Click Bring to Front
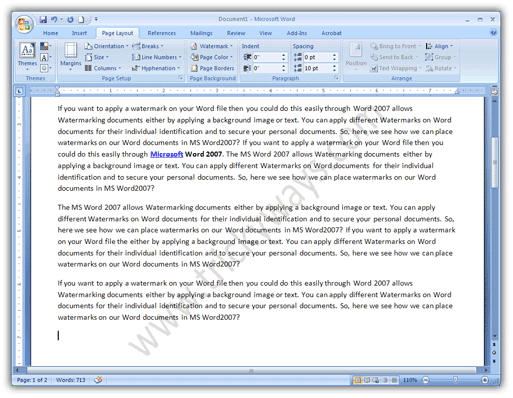The height and width of the screenshot is (398, 513). (x=395, y=46)
